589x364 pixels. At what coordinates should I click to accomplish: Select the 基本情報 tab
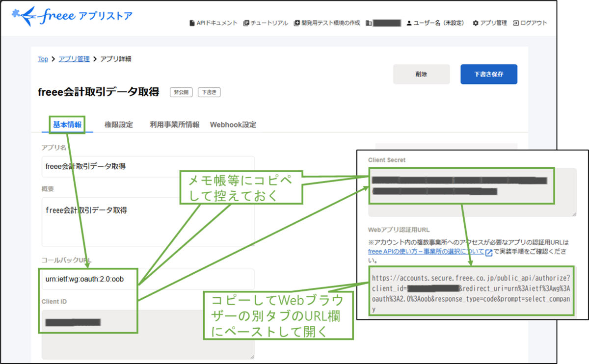coord(67,125)
